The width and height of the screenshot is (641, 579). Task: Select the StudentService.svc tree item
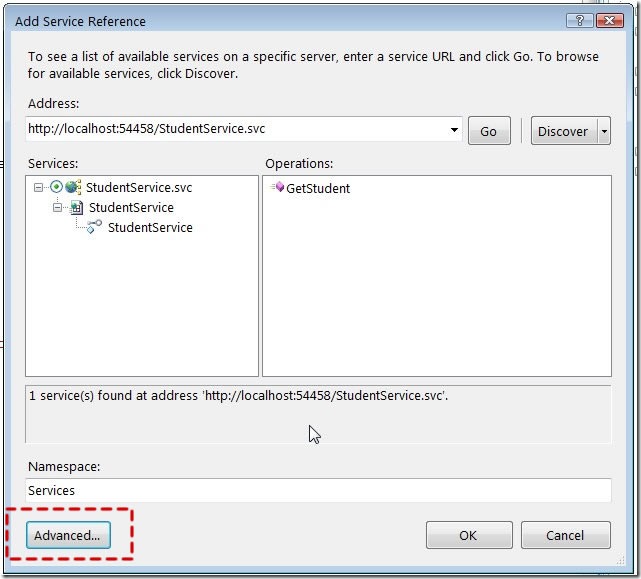[139, 187]
